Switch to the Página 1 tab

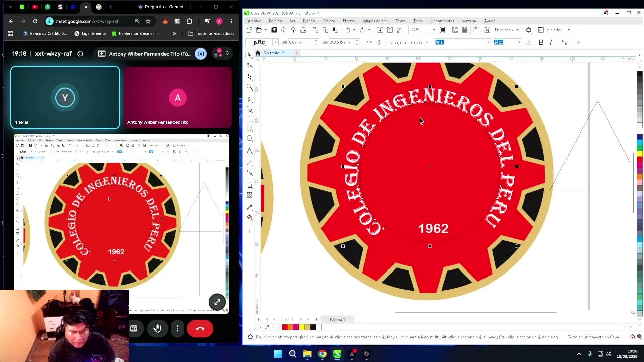click(x=337, y=320)
